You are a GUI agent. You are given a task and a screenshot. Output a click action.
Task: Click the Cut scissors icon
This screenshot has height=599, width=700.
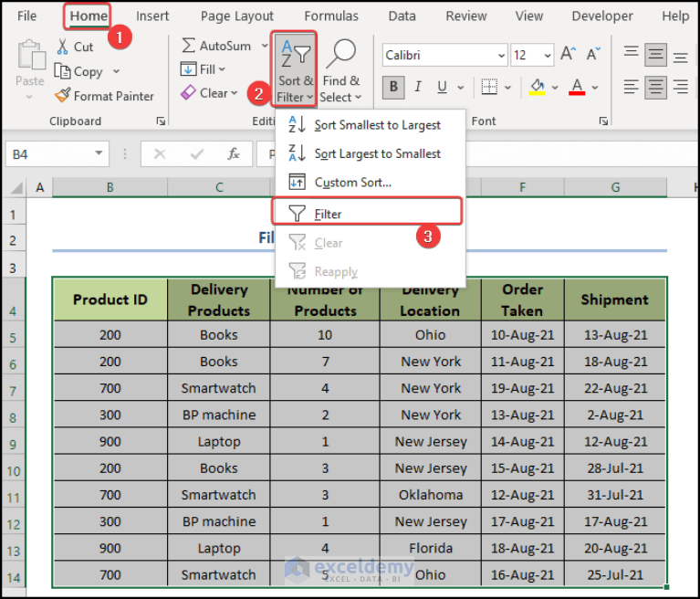click(63, 47)
